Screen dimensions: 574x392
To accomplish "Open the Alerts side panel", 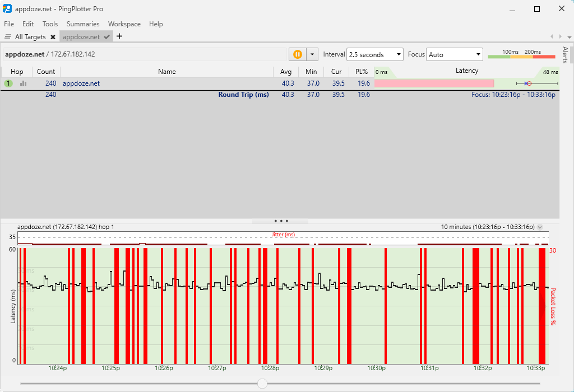I will tap(565, 55).
